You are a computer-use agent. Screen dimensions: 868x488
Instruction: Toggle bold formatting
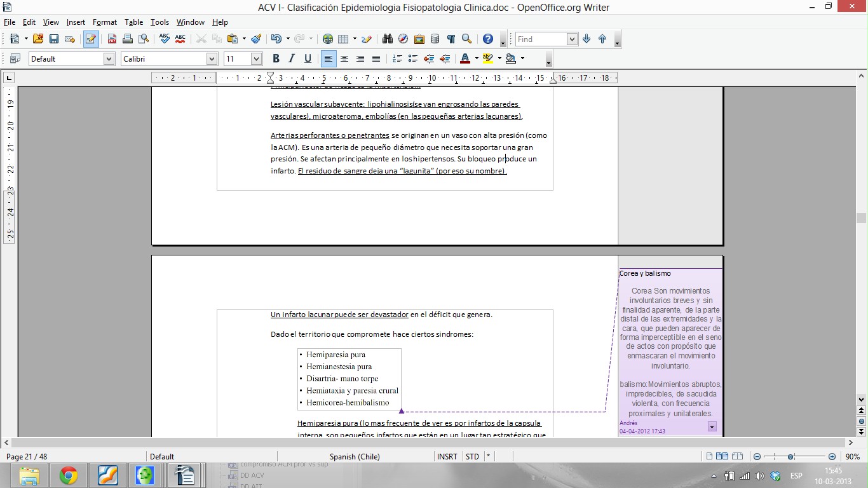tap(276, 59)
